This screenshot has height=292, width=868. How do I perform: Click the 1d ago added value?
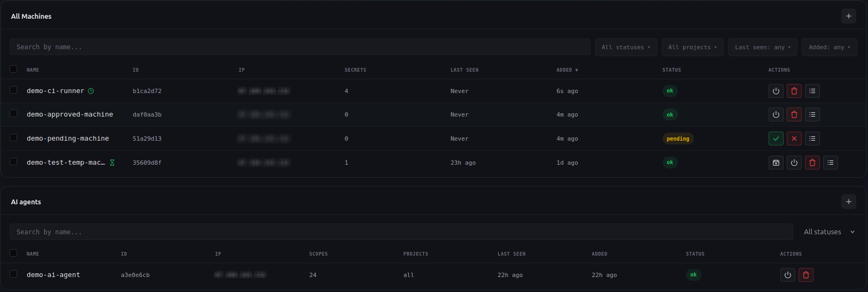tap(567, 163)
